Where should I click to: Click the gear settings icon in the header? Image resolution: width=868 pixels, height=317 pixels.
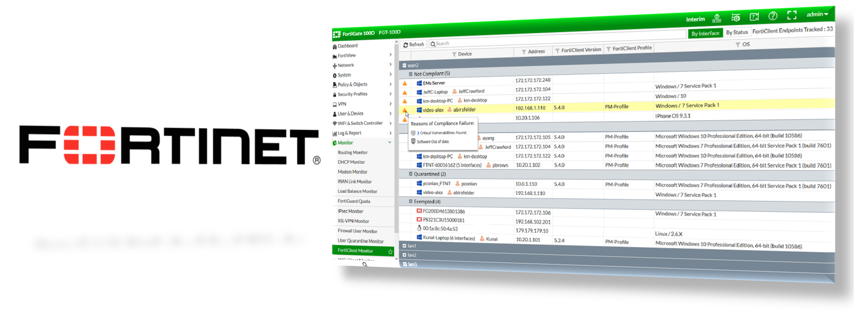(736, 17)
